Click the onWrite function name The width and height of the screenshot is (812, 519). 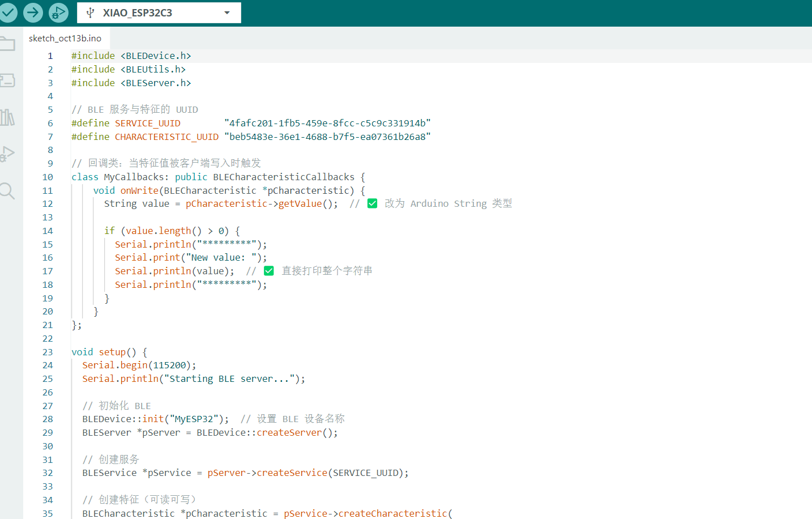[139, 191]
